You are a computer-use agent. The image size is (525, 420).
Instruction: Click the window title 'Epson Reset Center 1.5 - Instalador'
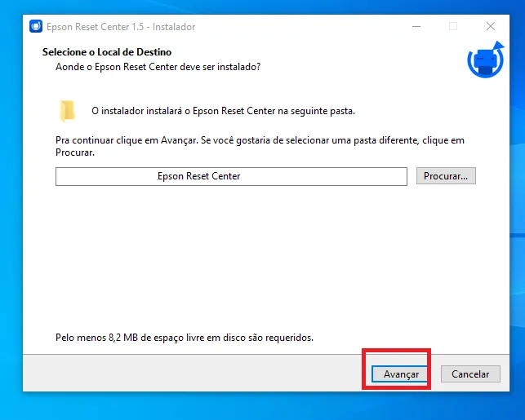(x=121, y=27)
